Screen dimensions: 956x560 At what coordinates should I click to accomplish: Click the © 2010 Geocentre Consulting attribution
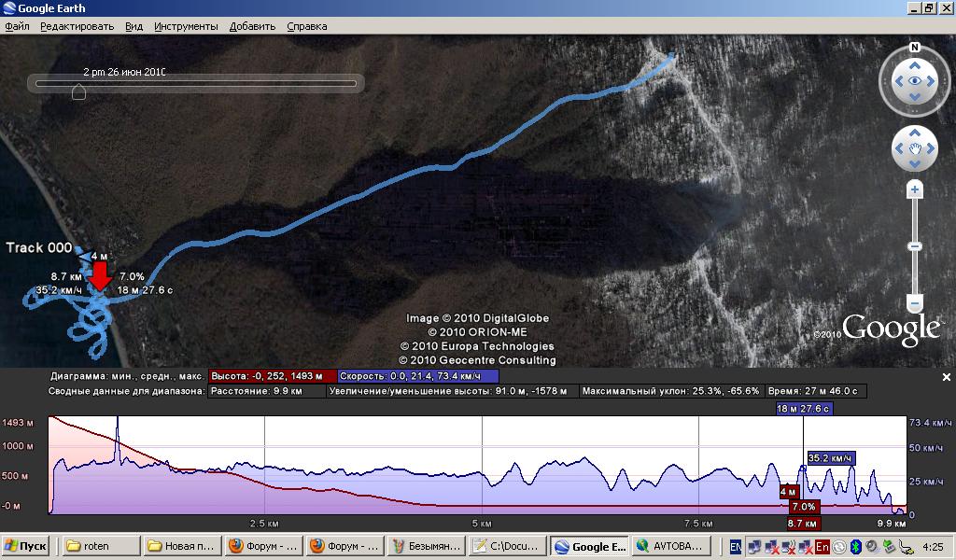(477, 360)
